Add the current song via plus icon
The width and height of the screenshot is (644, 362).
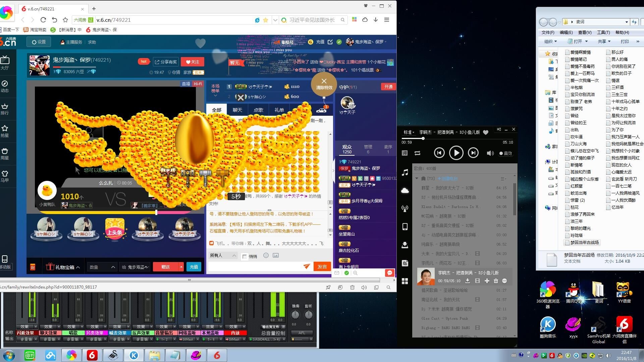click(x=487, y=281)
